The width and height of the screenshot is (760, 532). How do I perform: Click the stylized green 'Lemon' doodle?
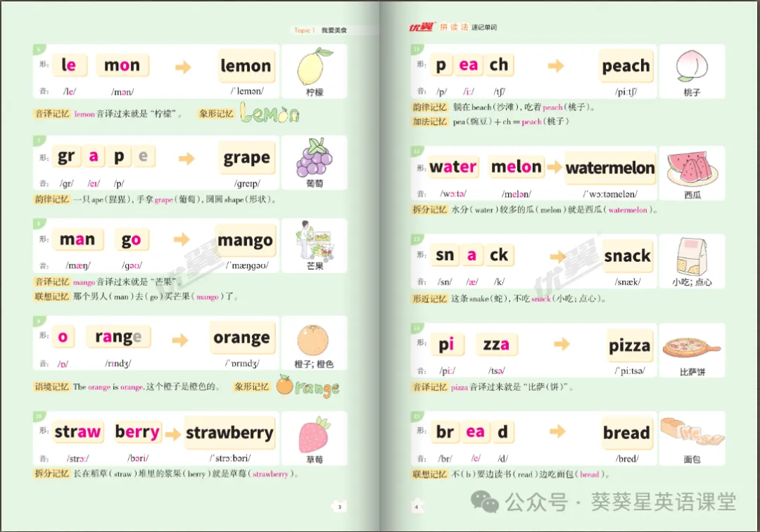coord(270,113)
